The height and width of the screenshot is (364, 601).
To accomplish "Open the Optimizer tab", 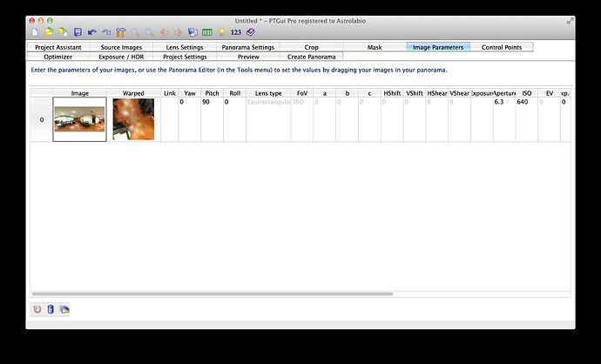I will point(58,57).
